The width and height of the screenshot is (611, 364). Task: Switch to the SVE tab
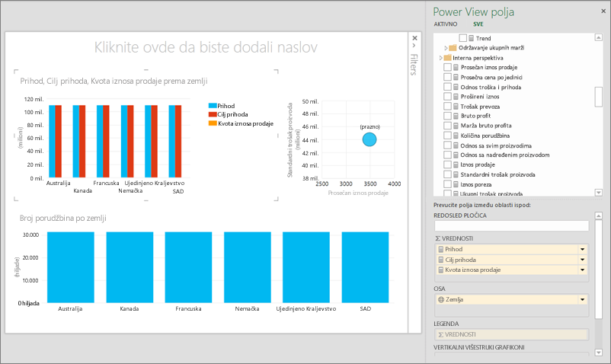pyautogui.click(x=478, y=24)
